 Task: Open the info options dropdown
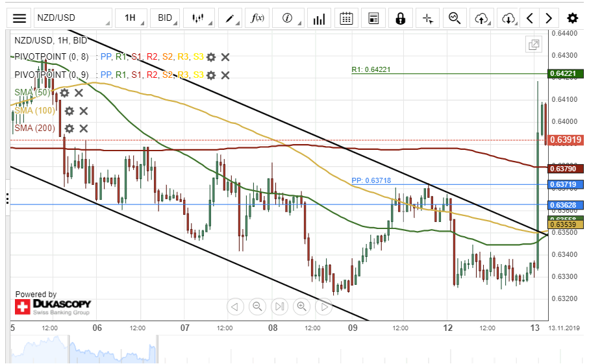pos(288,18)
